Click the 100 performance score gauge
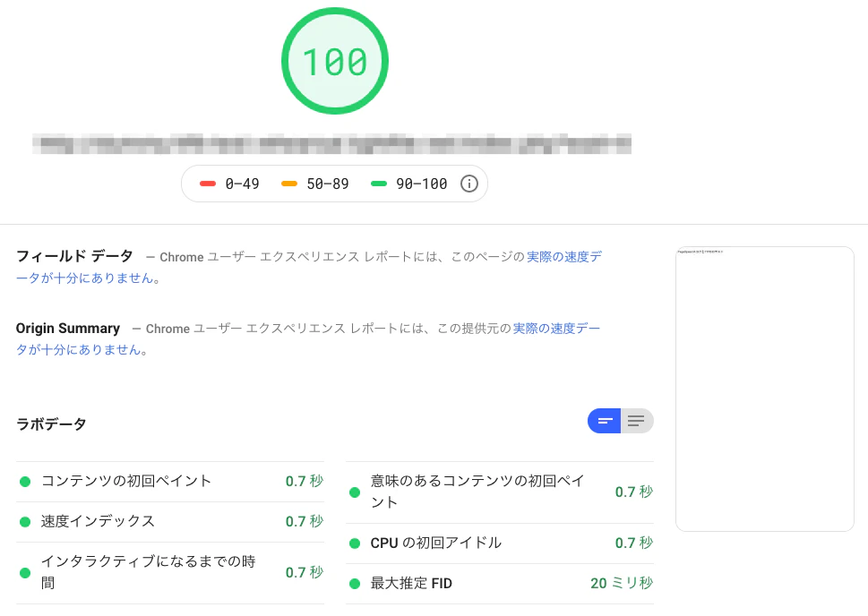The width and height of the screenshot is (868, 616). tap(334, 61)
